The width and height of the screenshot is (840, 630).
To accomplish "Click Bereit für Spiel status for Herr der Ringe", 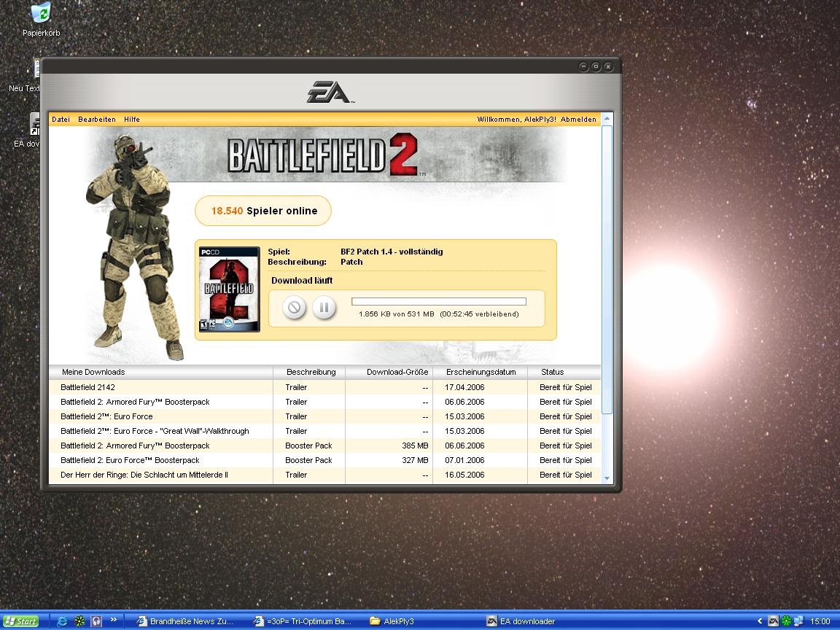I will pos(566,475).
